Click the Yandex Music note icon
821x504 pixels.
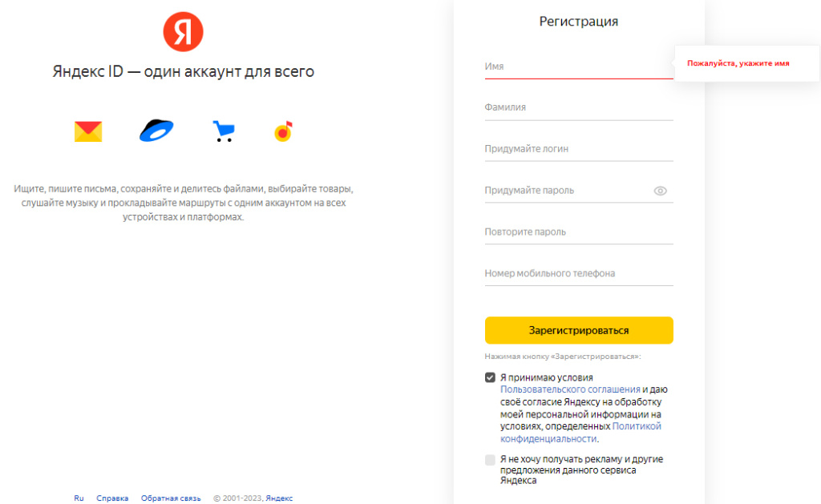pos(283,131)
